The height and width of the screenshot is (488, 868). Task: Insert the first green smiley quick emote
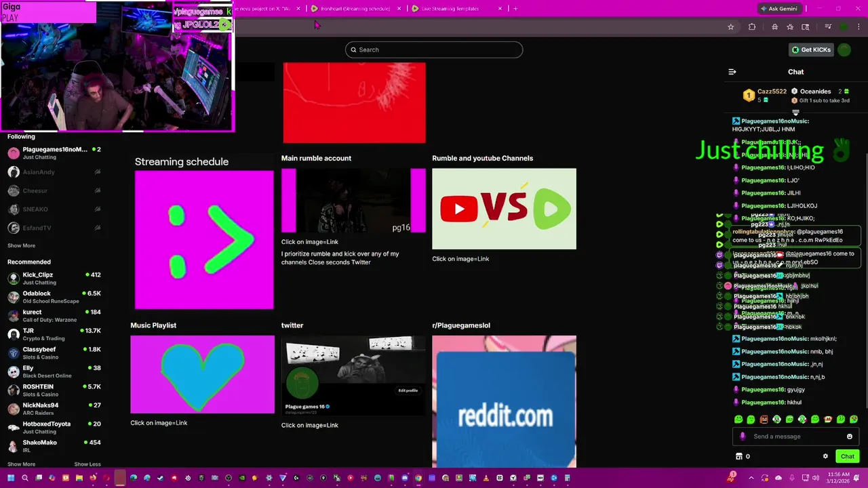tap(738, 420)
